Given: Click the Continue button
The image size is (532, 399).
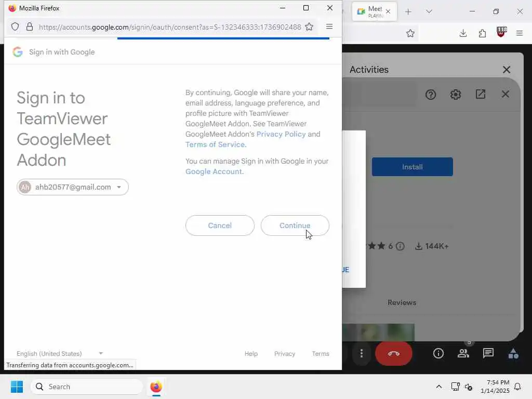Looking at the screenshot, I should tap(295, 225).
